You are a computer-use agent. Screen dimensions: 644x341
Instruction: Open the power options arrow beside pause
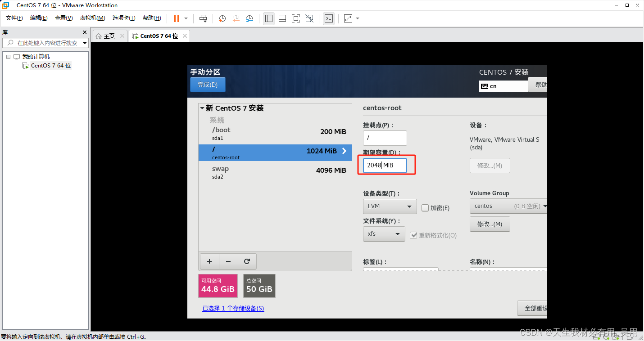tap(186, 18)
